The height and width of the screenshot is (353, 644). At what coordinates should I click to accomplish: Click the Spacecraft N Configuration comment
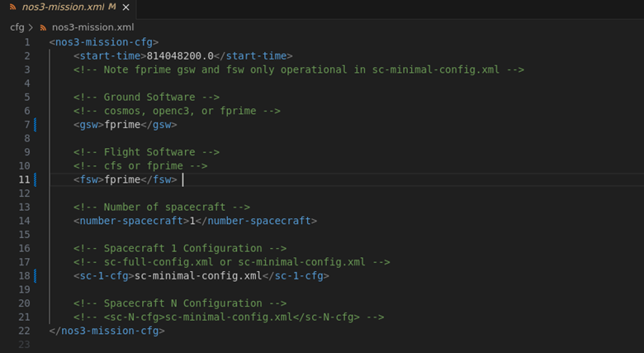tap(180, 303)
